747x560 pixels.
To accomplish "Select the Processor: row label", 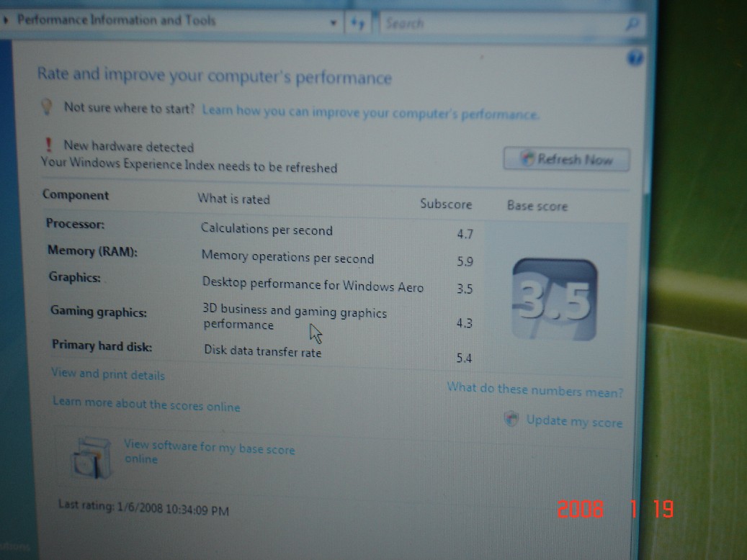I will pyautogui.click(x=75, y=224).
